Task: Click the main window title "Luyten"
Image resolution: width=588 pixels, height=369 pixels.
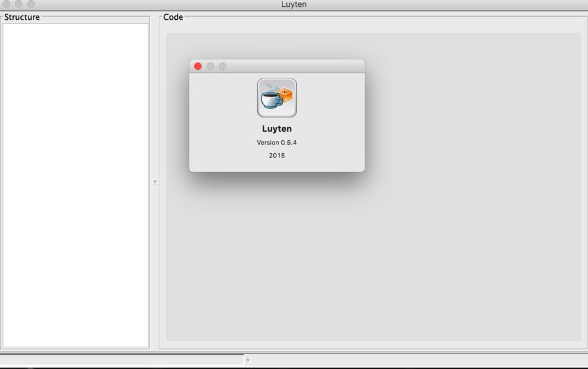Action: (x=294, y=4)
